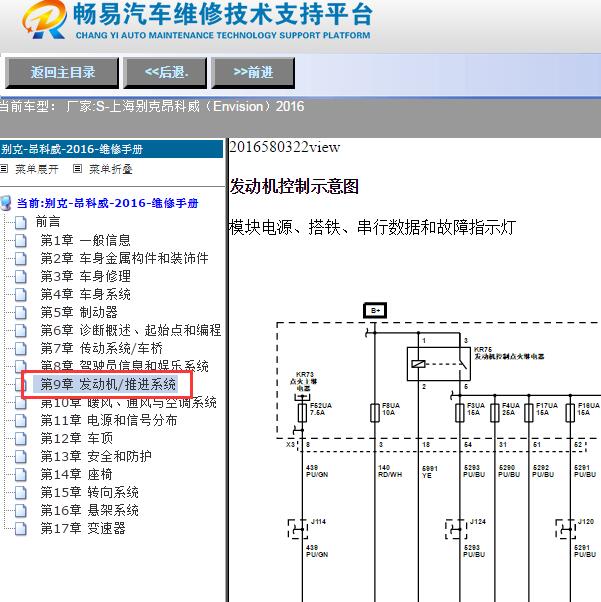Image resolution: width=601 pixels, height=602 pixels.
Task: Click the page icon beside 第1章
Action: pyautogui.click(x=21, y=241)
